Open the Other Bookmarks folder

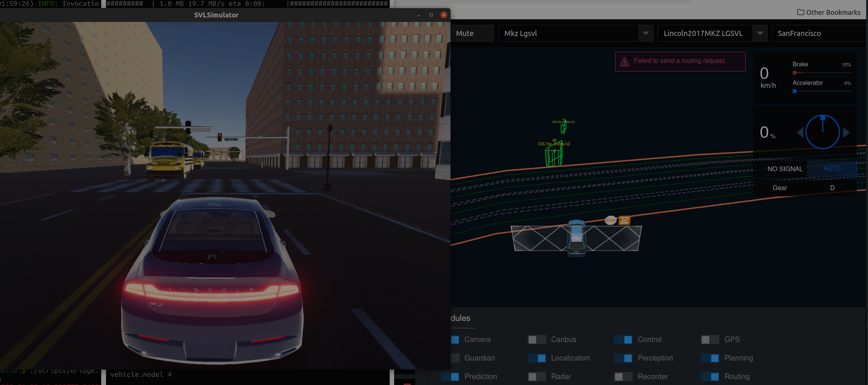[829, 12]
